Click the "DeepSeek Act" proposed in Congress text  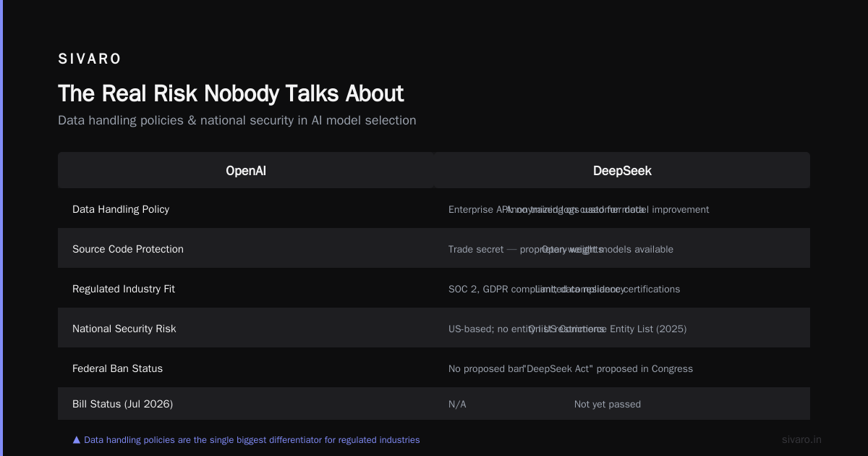(608, 368)
